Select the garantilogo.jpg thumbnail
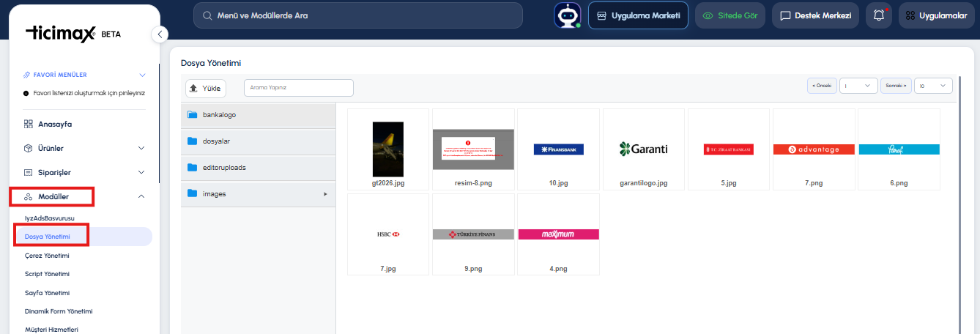Viewport: 980px width, 334px height. point(643,149)
